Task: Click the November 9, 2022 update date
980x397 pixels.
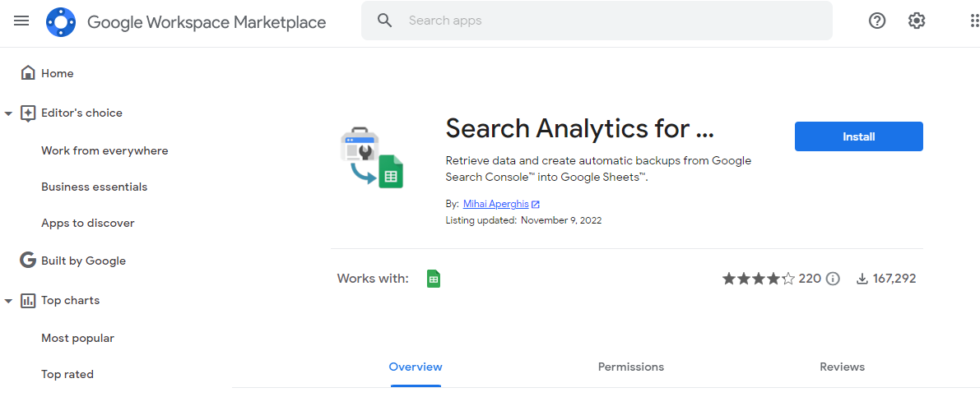Action: coord(561,220)
